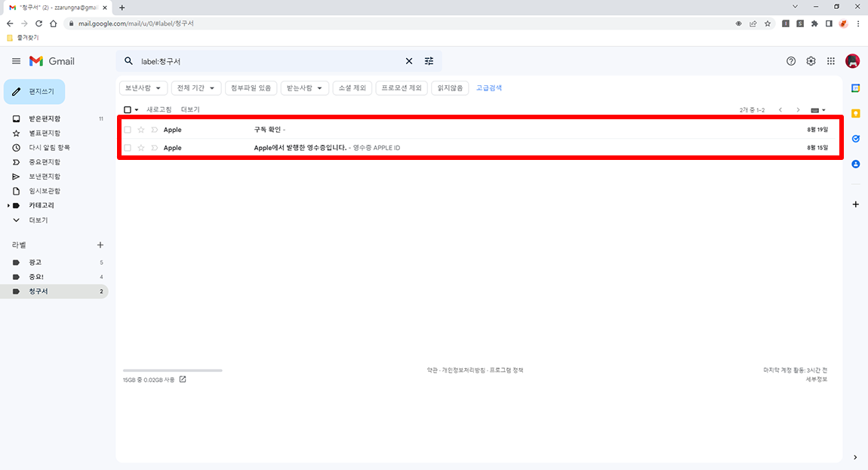The height and width of the screenshot is (470, 868).
Task: Click the 프로그램 정책 link
Action: point(506,370)
